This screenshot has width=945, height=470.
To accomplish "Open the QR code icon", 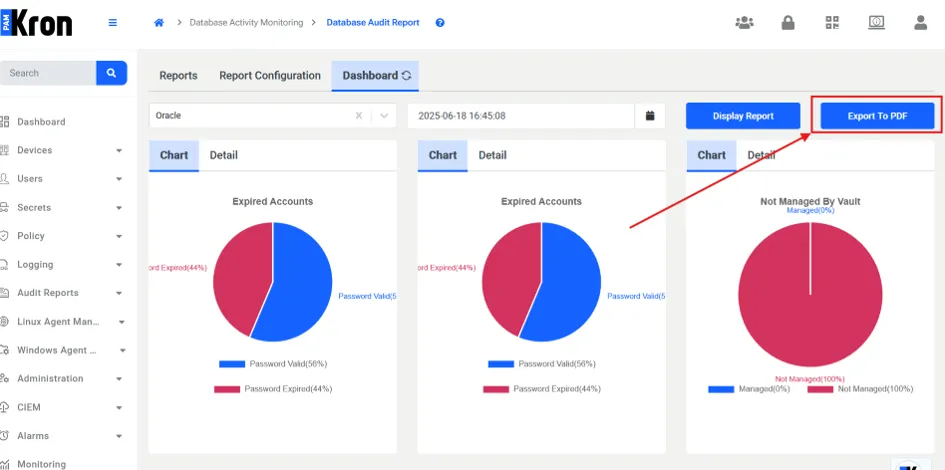I will click(832, 23).
